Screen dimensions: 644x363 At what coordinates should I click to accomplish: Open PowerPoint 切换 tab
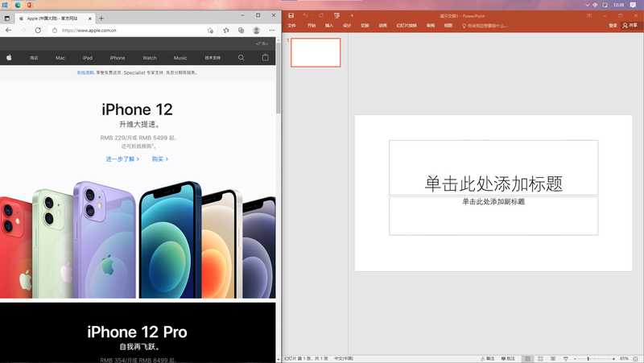click(x=365, y=26)
